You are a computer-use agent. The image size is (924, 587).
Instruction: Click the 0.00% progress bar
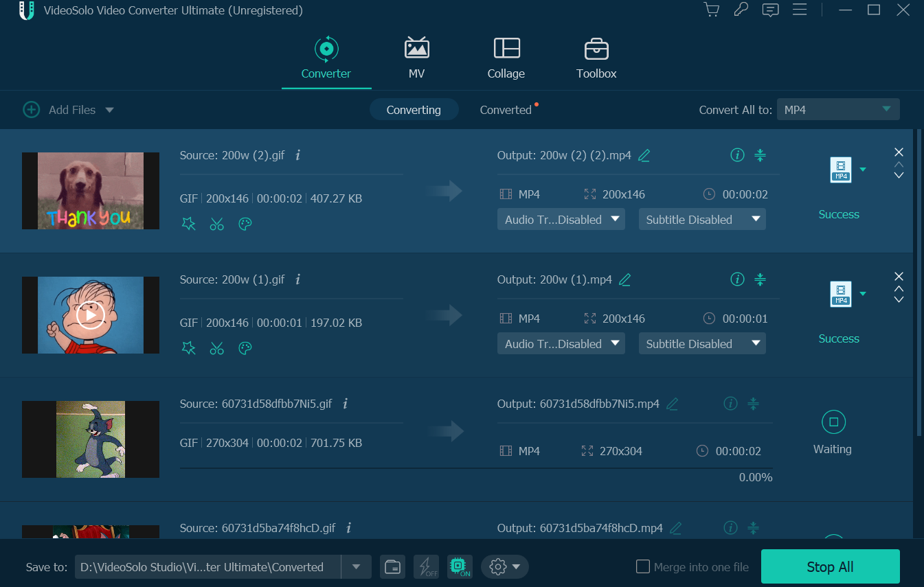(x=475, y=469)
